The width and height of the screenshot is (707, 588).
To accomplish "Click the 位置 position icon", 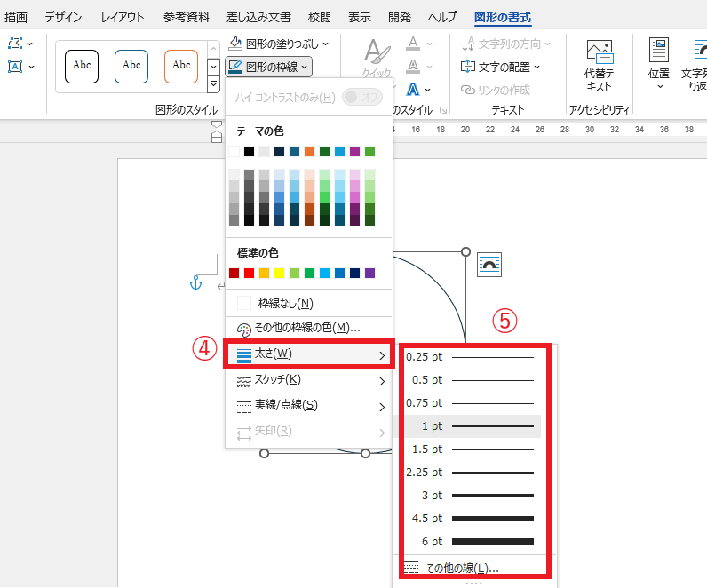I will tap(659, 50).
